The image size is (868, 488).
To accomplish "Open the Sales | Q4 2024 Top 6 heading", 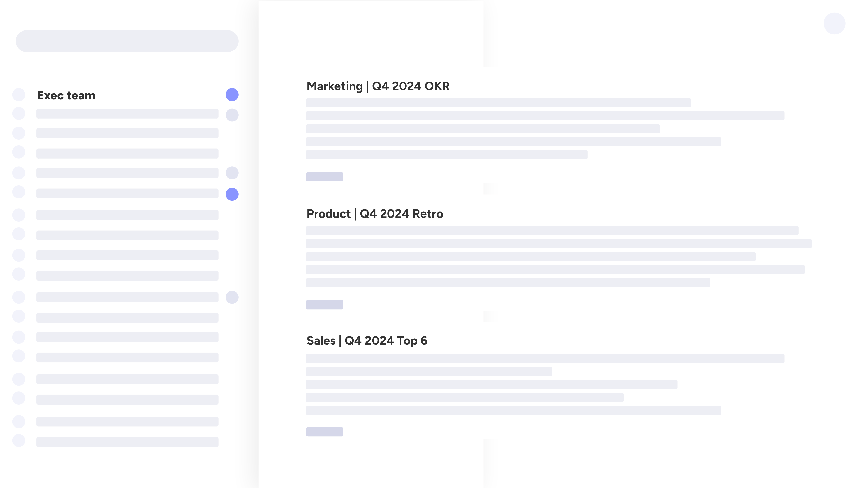I will [x=367, y=341].
